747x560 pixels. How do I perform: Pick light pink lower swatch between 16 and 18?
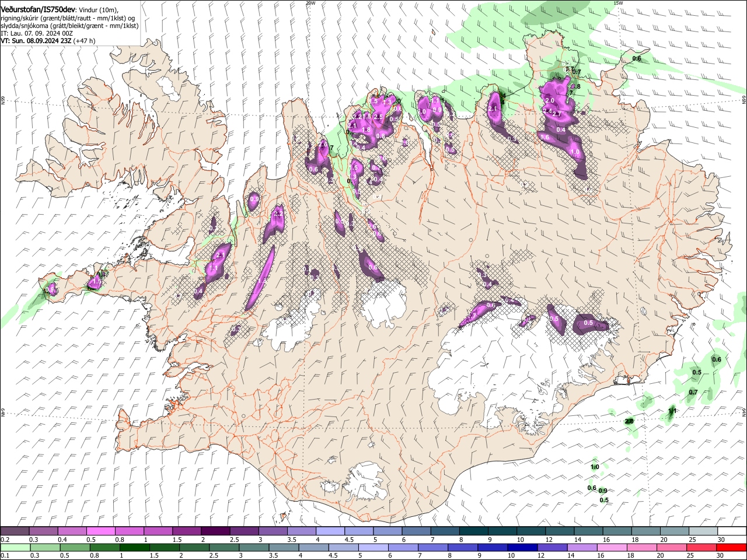[613, 548]
